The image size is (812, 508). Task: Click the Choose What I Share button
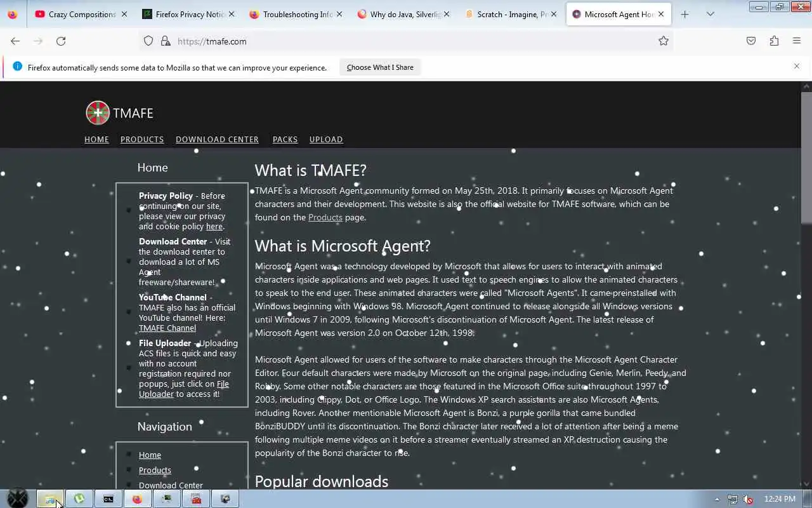[x=380, y=67]
